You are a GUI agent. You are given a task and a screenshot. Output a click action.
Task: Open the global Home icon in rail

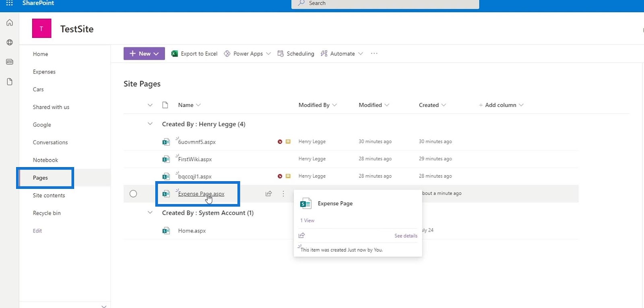pos(10,23)
